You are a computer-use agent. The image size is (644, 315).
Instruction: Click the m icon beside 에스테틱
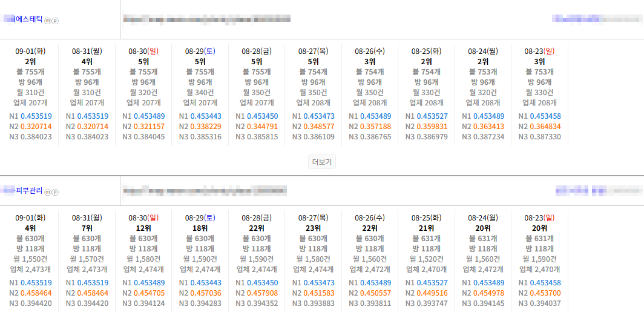pos(48,21)
